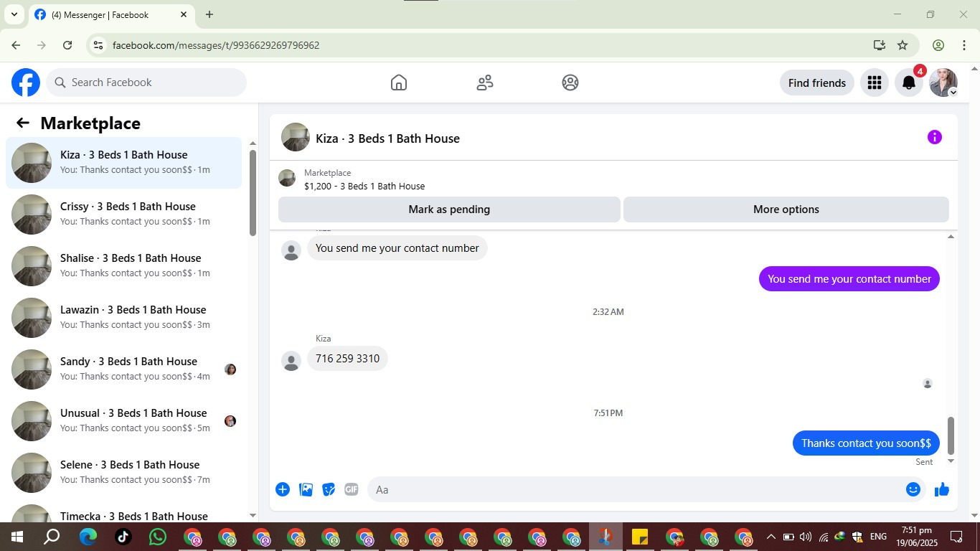Open TikTok from the taskbar

123,537
